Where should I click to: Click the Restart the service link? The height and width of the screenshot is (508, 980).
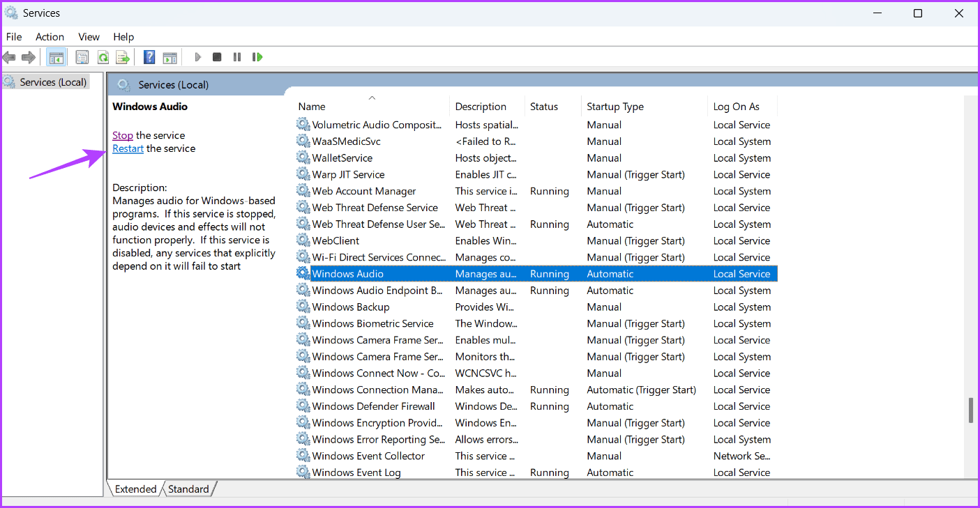click(x=128, y=148)
